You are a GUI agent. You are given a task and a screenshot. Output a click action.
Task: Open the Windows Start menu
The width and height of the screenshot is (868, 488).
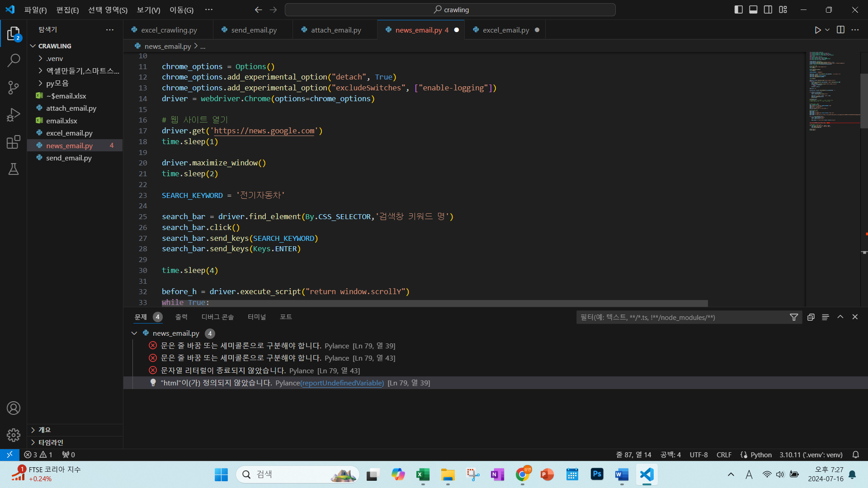221,474
